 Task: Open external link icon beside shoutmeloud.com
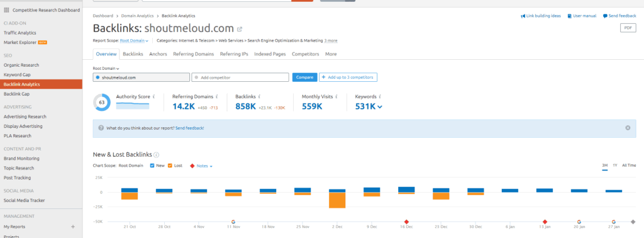(240, 29)
